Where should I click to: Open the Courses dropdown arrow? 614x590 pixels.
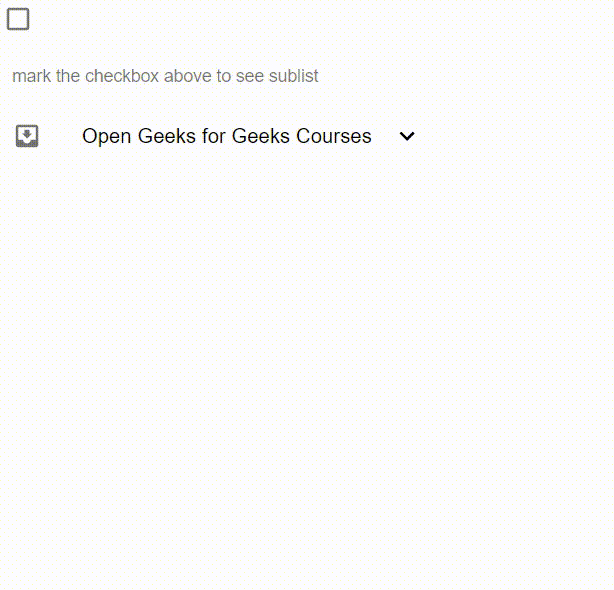tap(407, 136)
